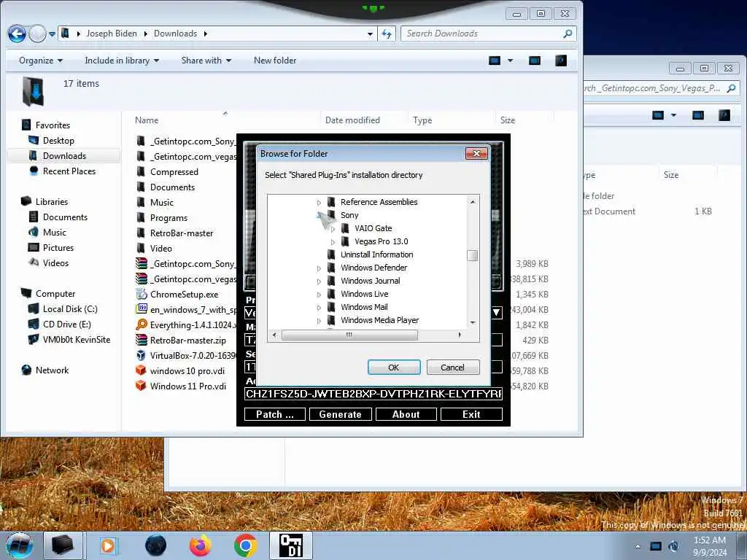Select windows 10 pro.vdi file icon
This screenshot has height=560, width=747.
tap(141, 370)
